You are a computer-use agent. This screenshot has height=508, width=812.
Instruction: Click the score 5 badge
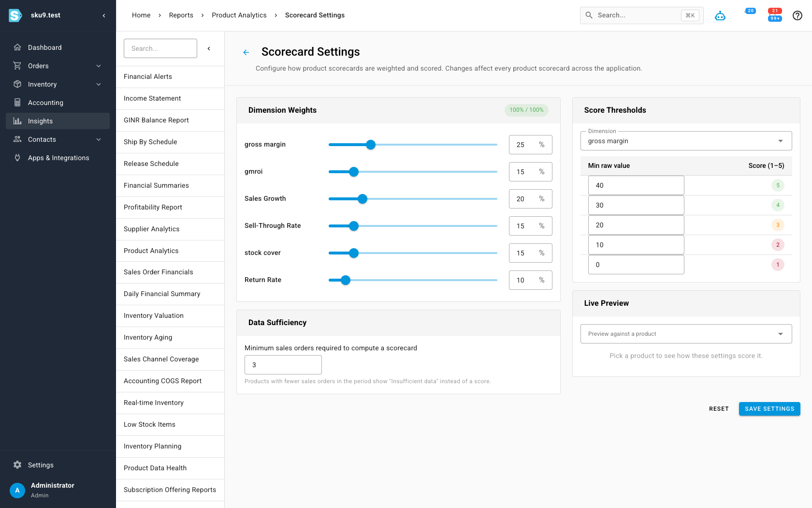[x=778, y=185]
